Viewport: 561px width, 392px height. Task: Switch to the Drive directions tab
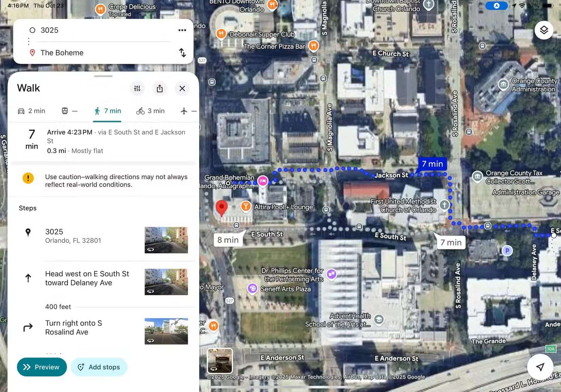[x=31, y=110]
